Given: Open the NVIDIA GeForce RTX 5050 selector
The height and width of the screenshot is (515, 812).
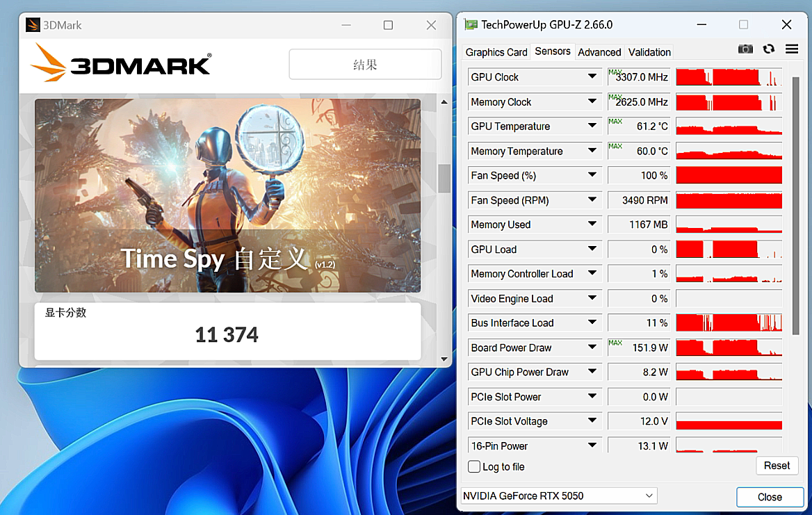Looking at the screenshot, I should click(559, 496).
